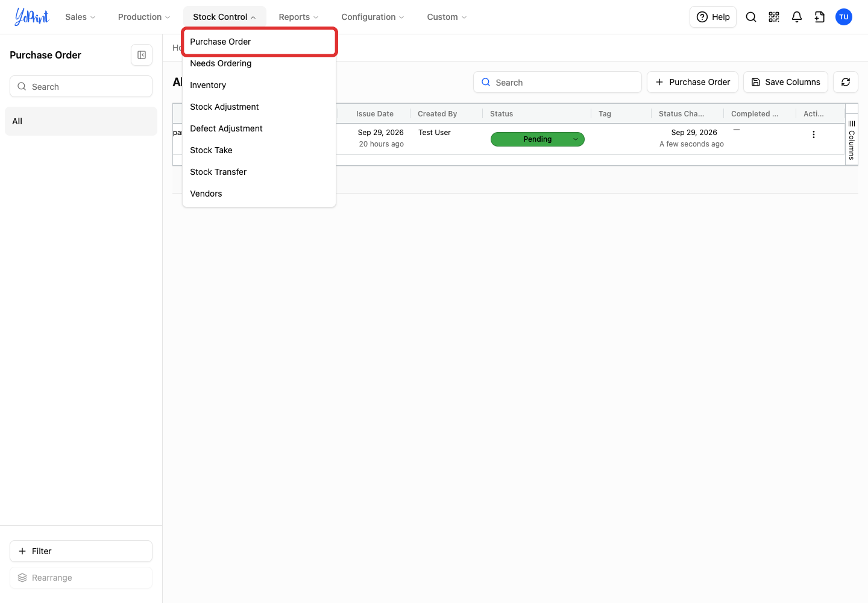Open the Pending status dropdown

(538, 139)
